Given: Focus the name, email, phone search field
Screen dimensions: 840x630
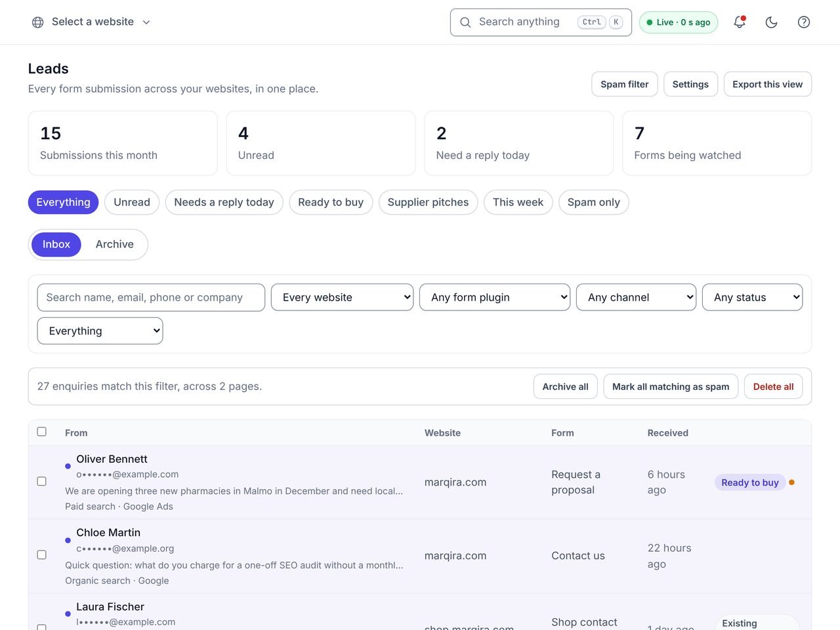Looking at the screenshot, I should (x=151, y=297).
